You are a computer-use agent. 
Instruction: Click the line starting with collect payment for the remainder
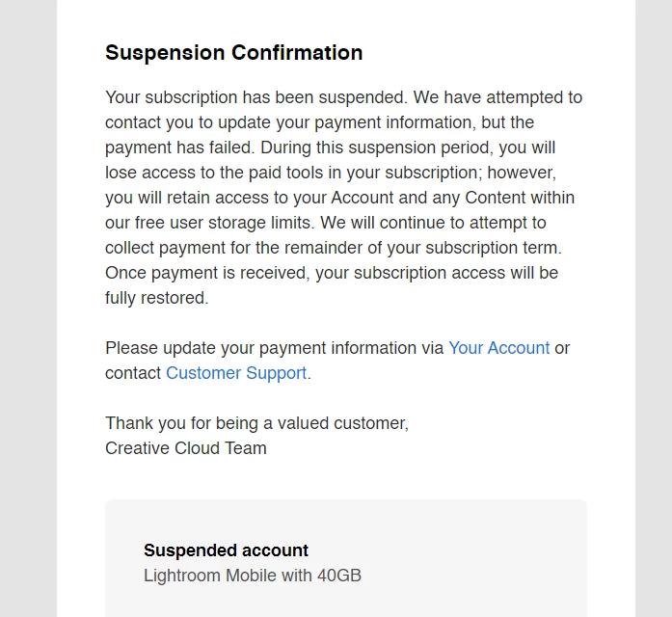333,248
